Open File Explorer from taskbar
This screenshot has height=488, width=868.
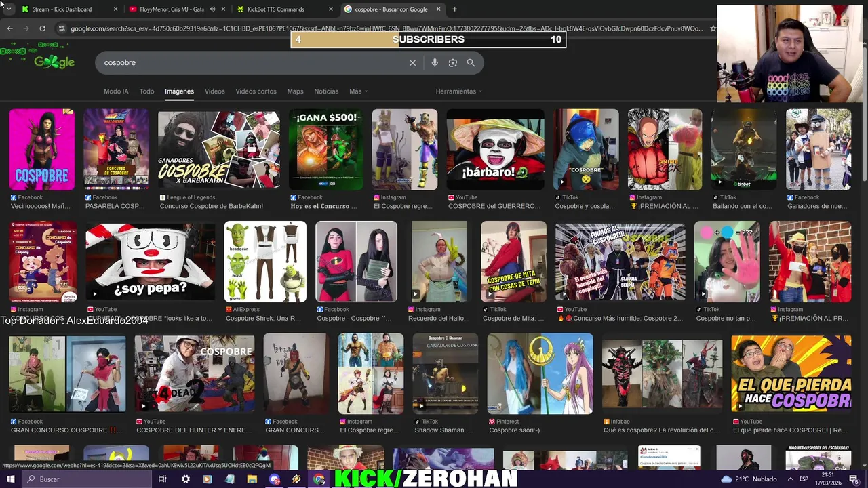click(x=252, y=479)
